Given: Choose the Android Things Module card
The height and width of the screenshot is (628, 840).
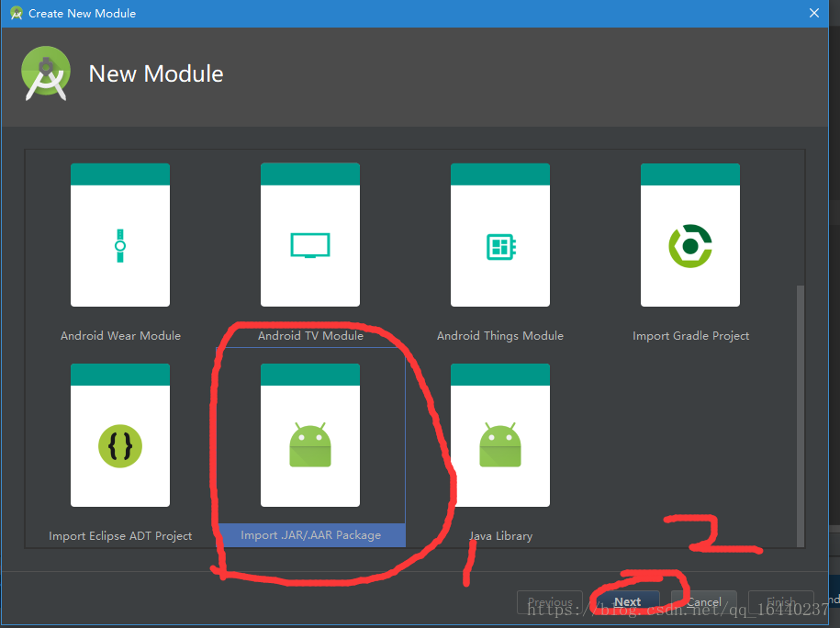Looking at the screenshot, I should tap(499, 235).
